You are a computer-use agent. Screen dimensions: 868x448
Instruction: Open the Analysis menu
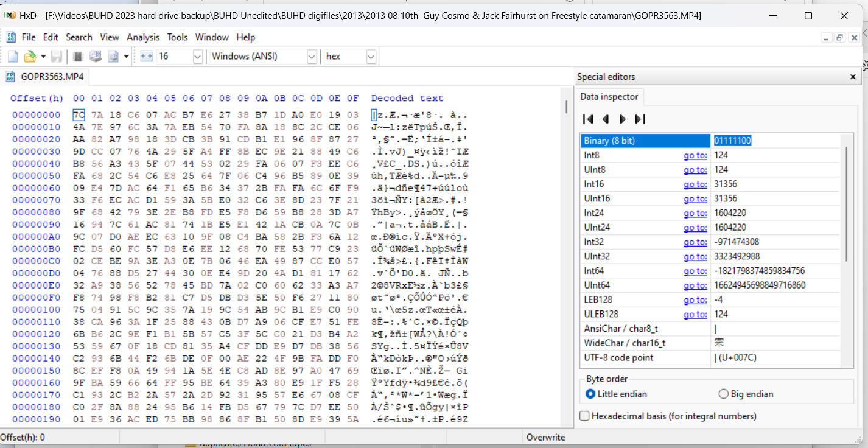143,37
